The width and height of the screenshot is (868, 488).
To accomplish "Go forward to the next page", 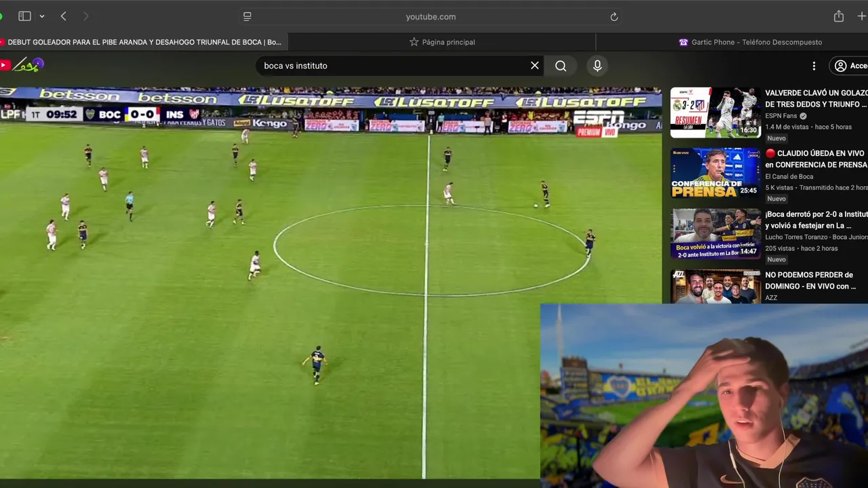I will point(85,16).
